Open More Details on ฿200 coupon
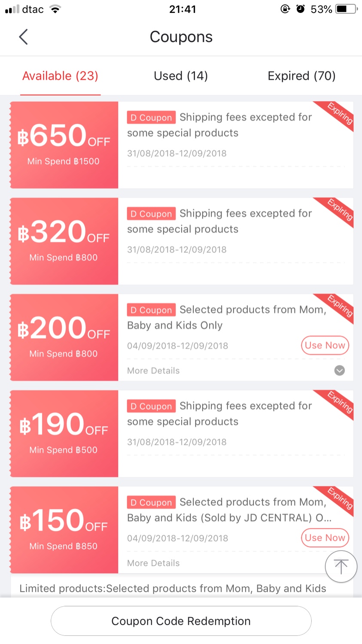 click(153, 371)
